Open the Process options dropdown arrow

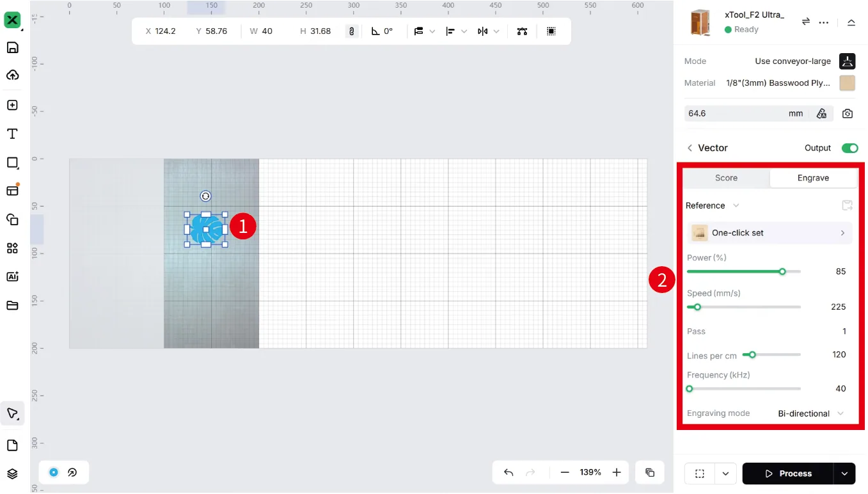tap(844, 474)
